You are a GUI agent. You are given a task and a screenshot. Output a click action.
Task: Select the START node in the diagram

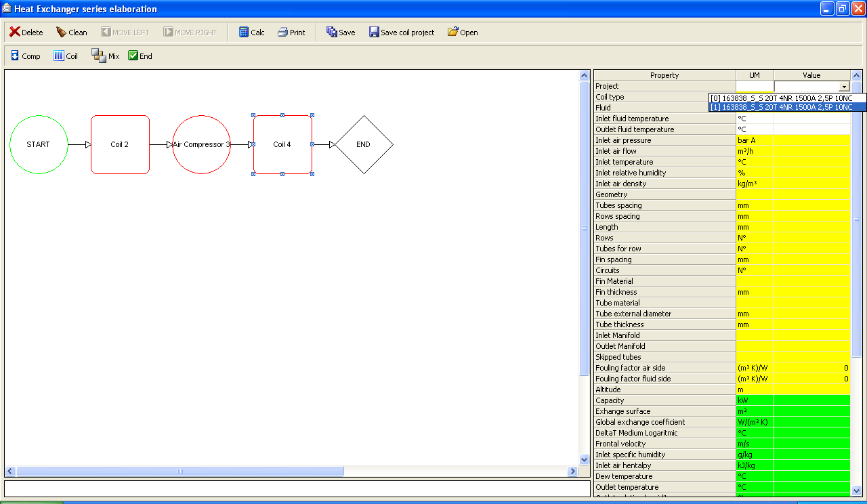pos(39,144)
